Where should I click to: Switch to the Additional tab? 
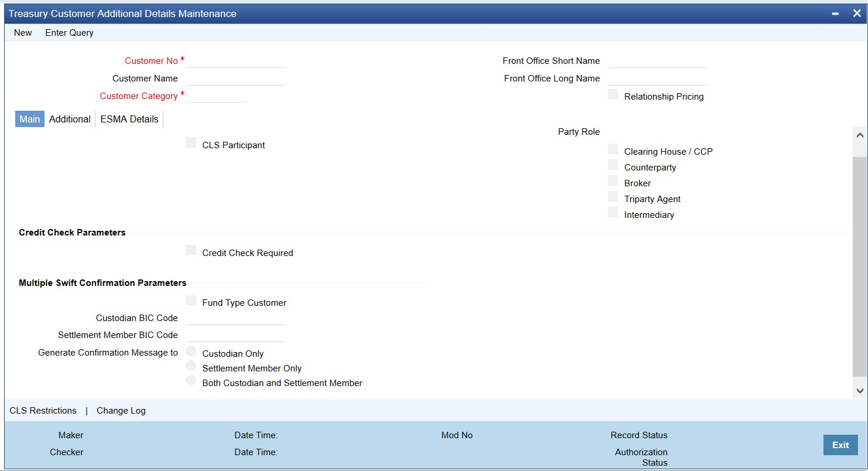(70, 119)
